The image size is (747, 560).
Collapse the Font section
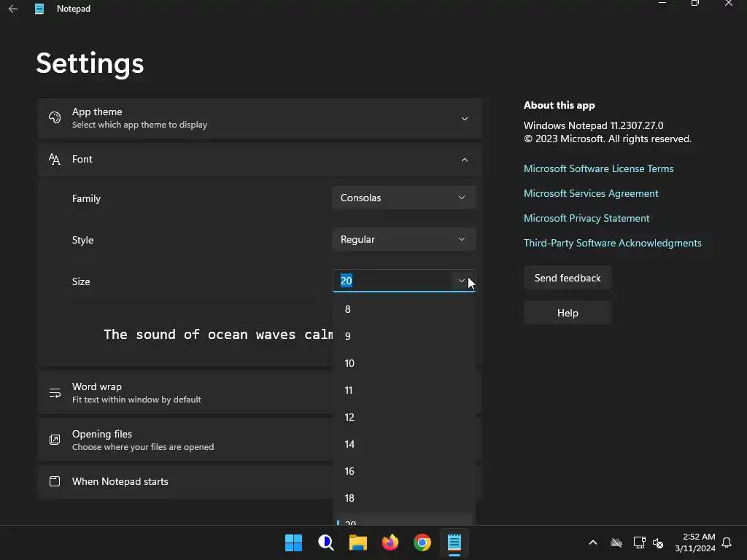(x=465, y=160)
